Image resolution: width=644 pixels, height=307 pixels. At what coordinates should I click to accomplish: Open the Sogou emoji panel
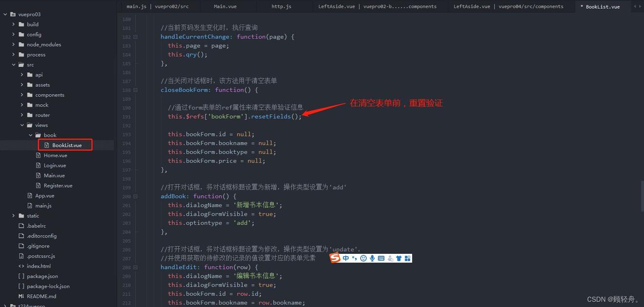click(x=363, y=258)
